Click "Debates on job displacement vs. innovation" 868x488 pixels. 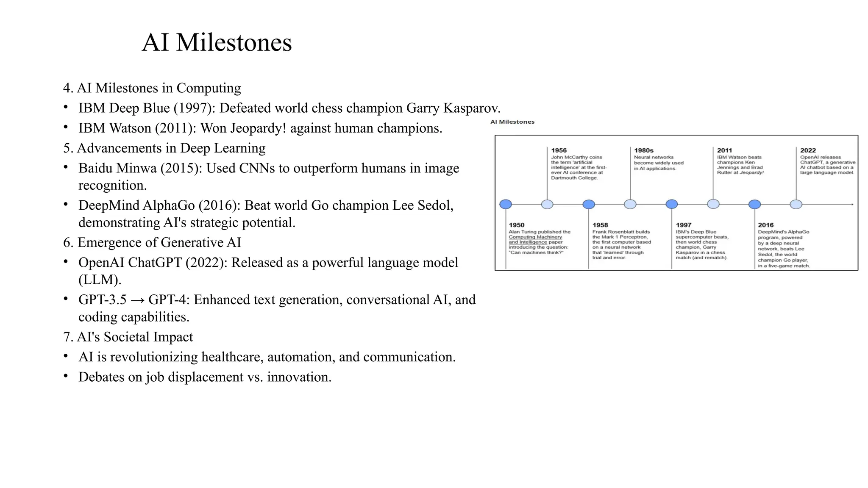205,377
